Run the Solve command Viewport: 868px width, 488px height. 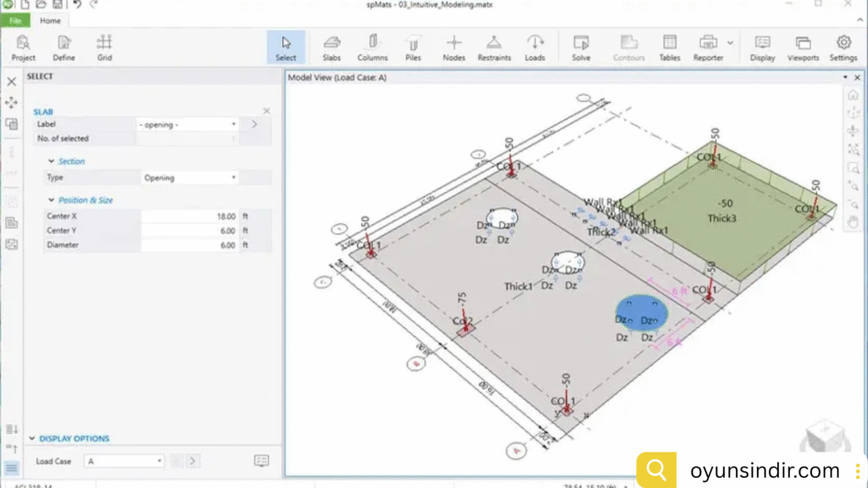581,47
